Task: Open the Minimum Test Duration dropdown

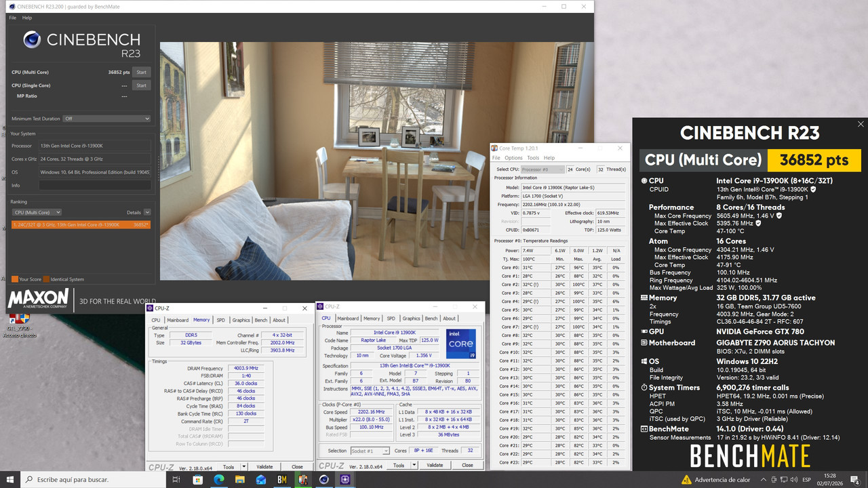Action: click(106, 119)
